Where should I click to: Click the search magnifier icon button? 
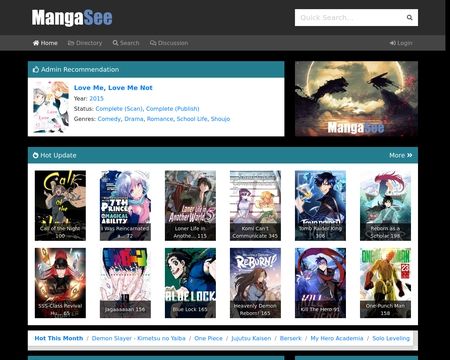410,18
